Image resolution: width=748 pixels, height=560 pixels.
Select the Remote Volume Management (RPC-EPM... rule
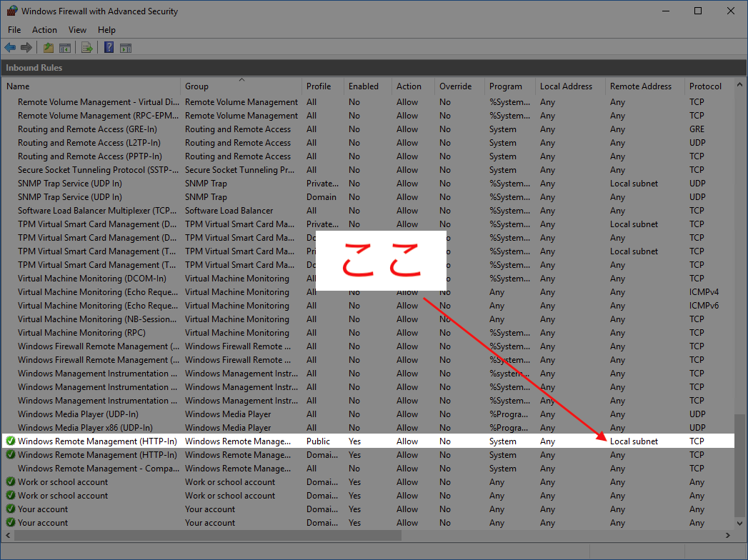pos(367,116)
